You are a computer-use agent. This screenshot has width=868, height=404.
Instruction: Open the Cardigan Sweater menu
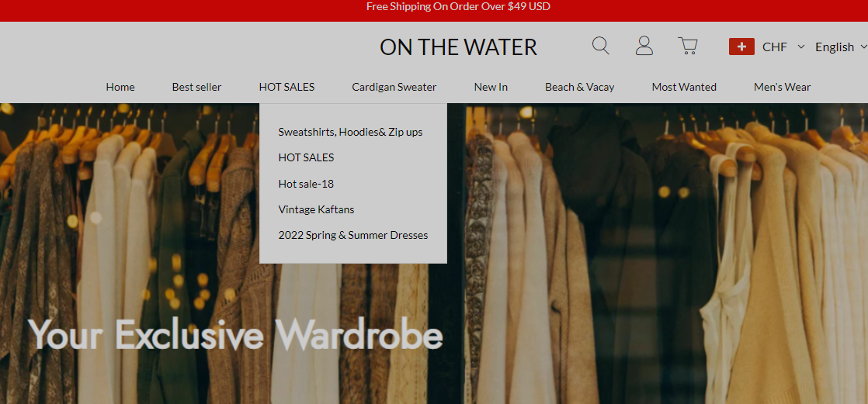coord(394,87)
